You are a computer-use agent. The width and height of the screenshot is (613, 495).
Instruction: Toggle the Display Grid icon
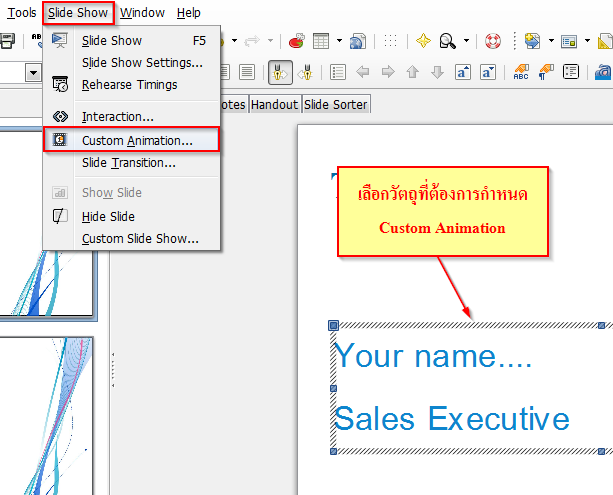click(390, 41)
